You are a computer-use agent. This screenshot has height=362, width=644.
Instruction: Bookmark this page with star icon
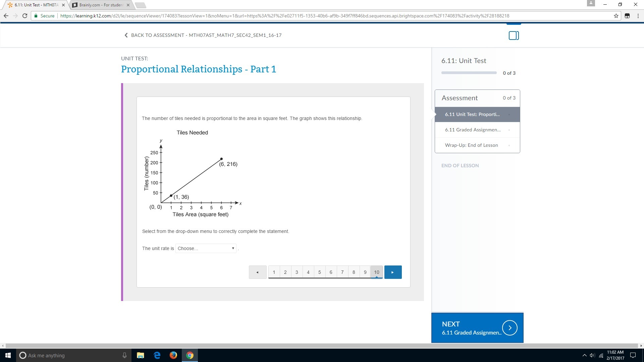click(616, 16)
